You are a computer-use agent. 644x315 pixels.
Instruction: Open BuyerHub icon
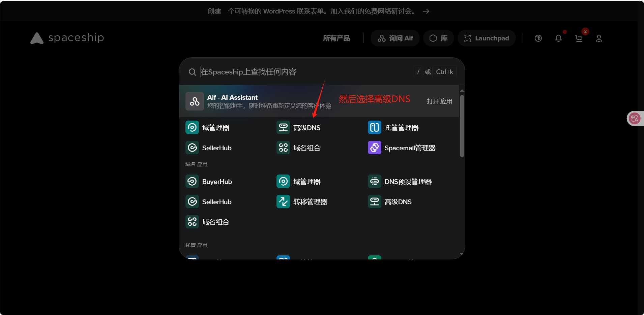(192, 182)
